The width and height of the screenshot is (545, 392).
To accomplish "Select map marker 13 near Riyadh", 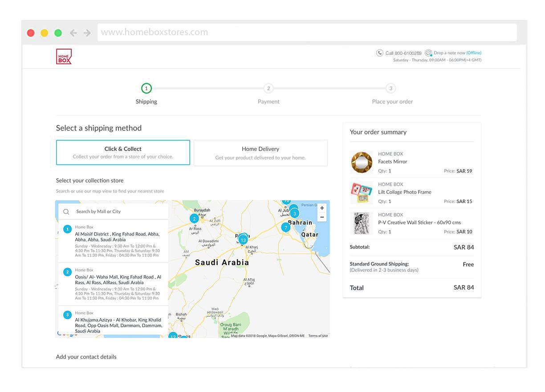I will 243,240.
